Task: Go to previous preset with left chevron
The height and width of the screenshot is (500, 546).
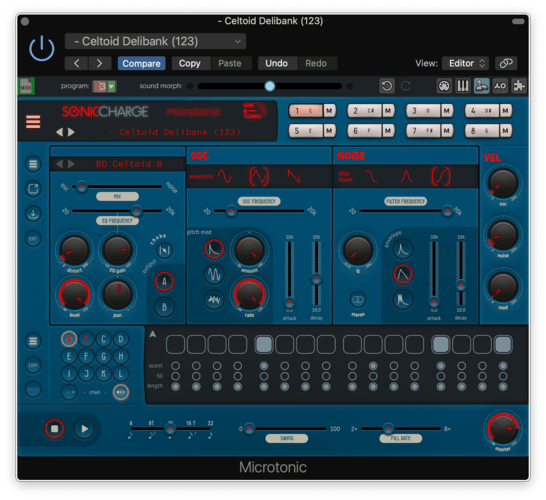Action: click(77, 63)
